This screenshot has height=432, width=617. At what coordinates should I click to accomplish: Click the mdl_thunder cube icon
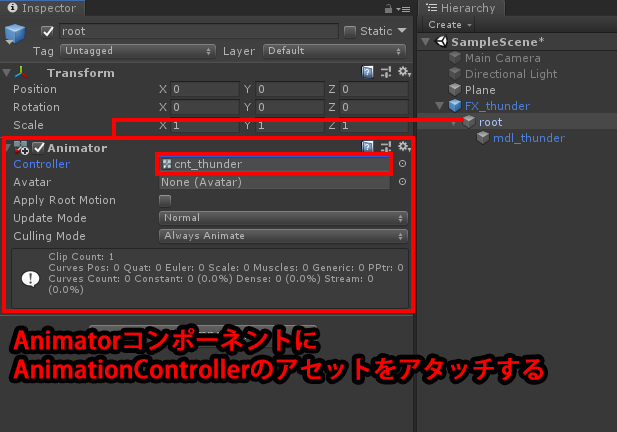(x=483, y=138)
